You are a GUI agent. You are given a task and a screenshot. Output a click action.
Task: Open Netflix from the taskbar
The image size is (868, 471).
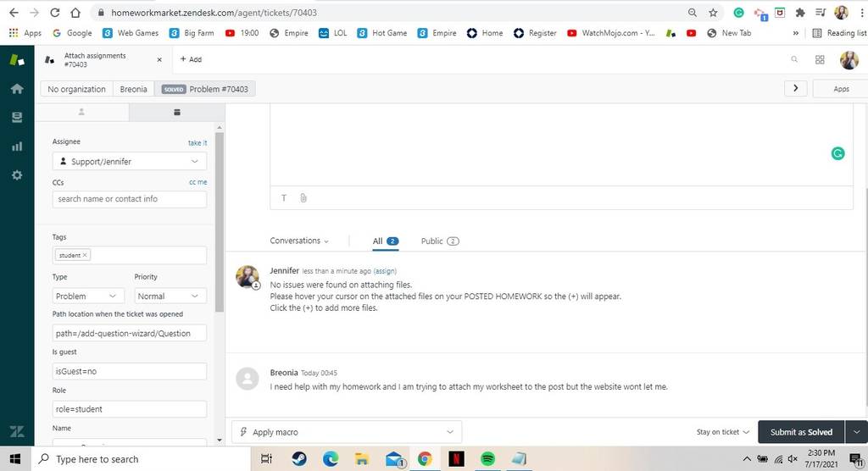click(456, 458)
